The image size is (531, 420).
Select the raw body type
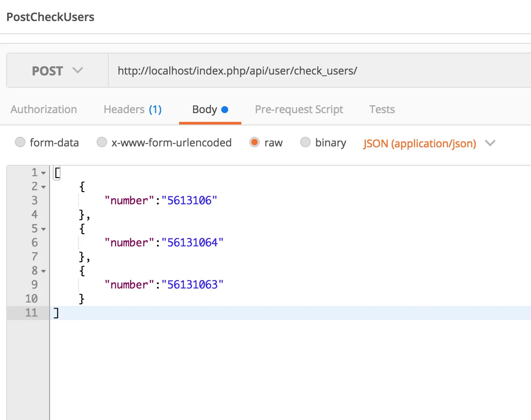tap(255, 142)
